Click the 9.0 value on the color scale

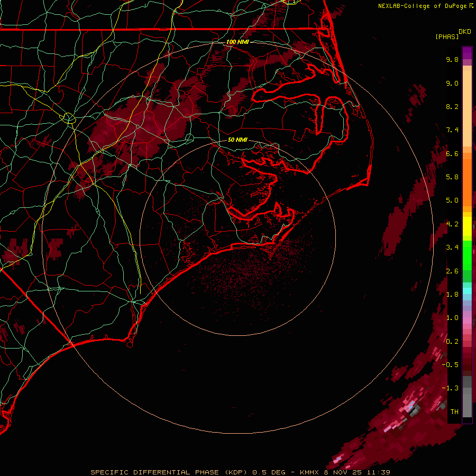click(x=452, y=83)
